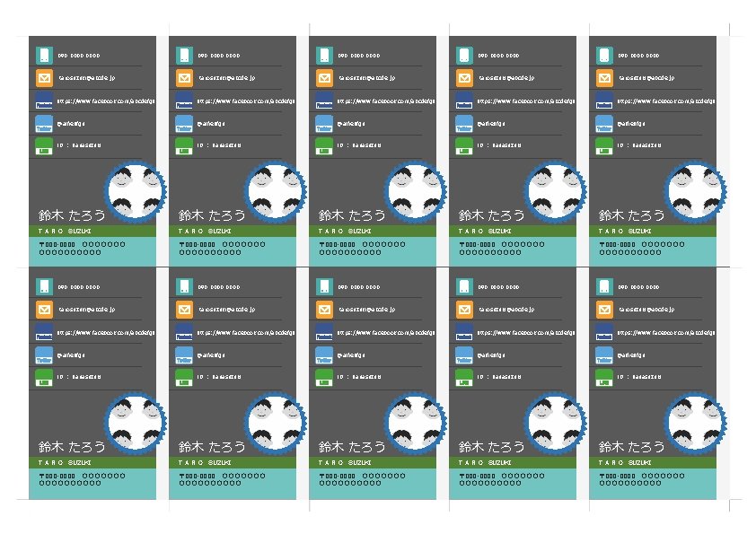Click the teal address block on second bottom-row card

tap(233, 484)
